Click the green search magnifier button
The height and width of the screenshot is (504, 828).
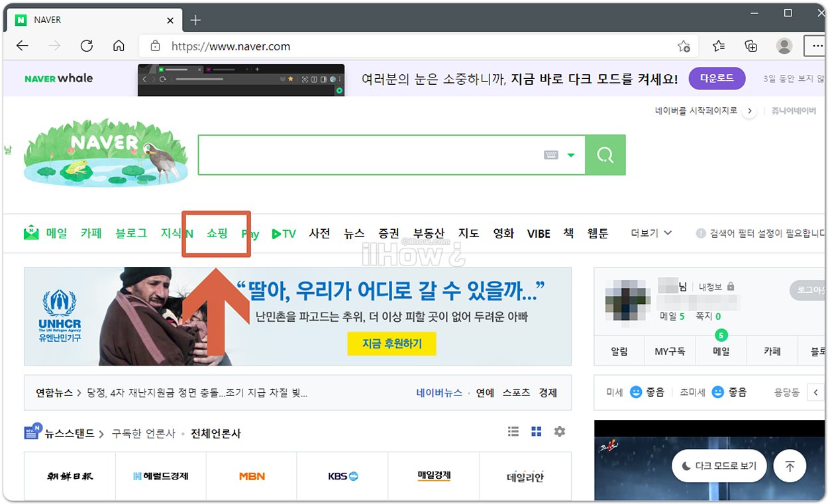click(605, 155)
